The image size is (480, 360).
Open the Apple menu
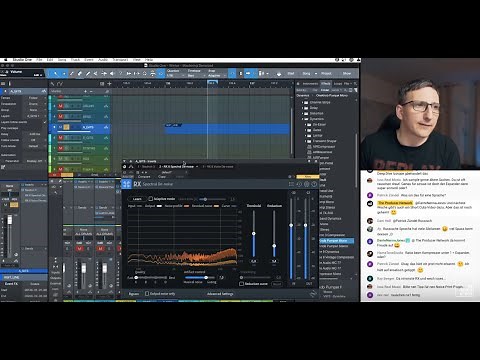click(x=6, y=60)
